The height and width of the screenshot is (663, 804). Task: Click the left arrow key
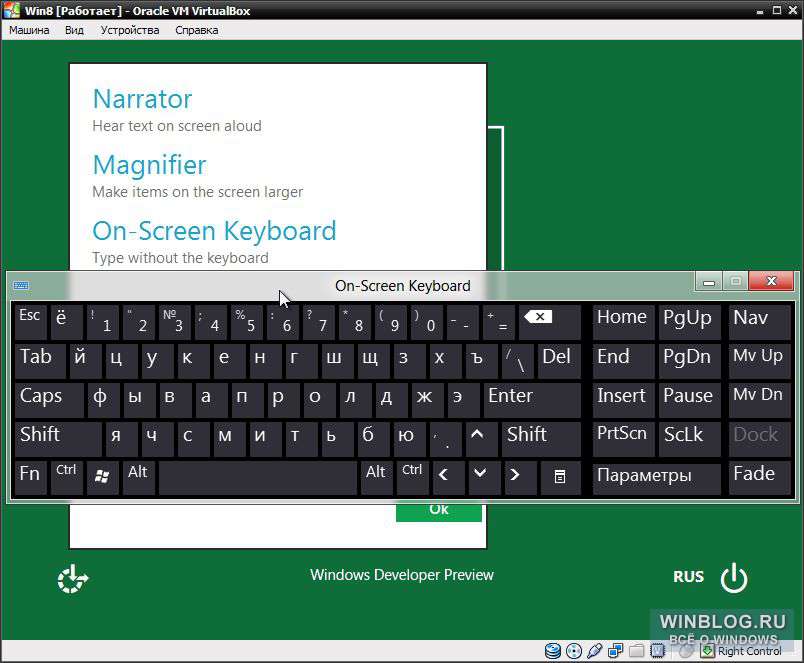pyautogui.click(x=448, y=477)
